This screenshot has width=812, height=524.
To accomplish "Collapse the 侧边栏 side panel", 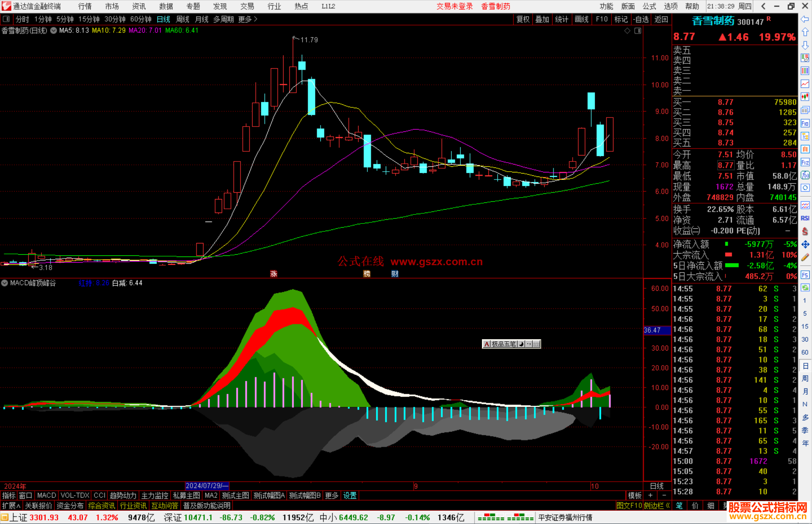I will pyautogui.click(x=657, y=506).
